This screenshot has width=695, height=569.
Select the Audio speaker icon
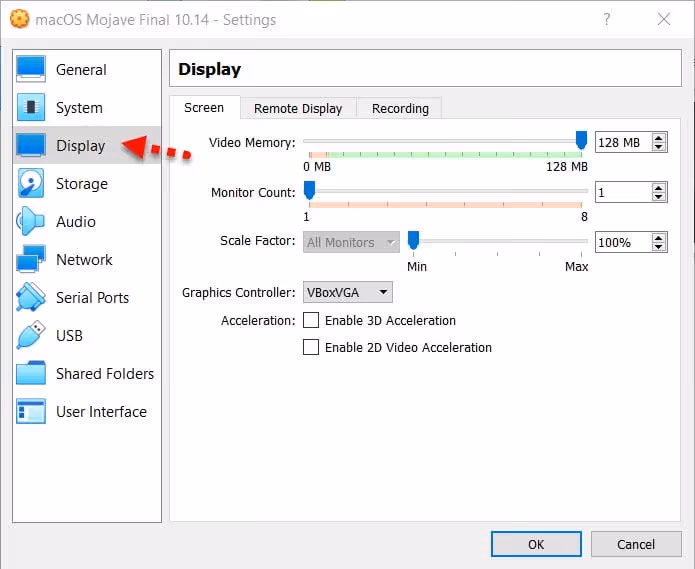pyautogui.click(x=31, y=221)
